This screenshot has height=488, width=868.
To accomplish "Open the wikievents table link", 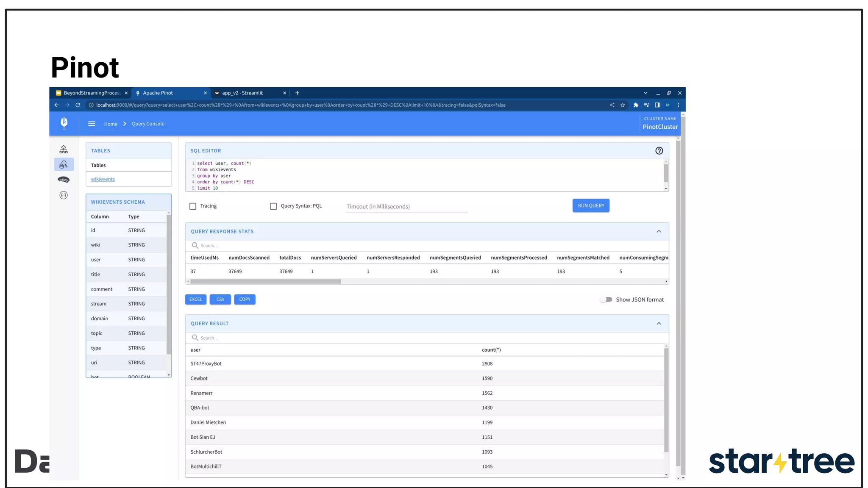I will 103,179.
